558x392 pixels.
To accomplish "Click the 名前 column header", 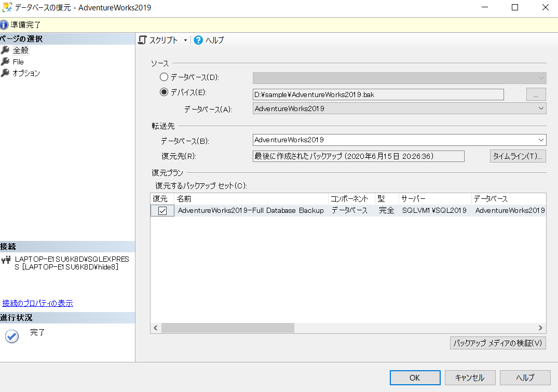I will coord(251,199).
